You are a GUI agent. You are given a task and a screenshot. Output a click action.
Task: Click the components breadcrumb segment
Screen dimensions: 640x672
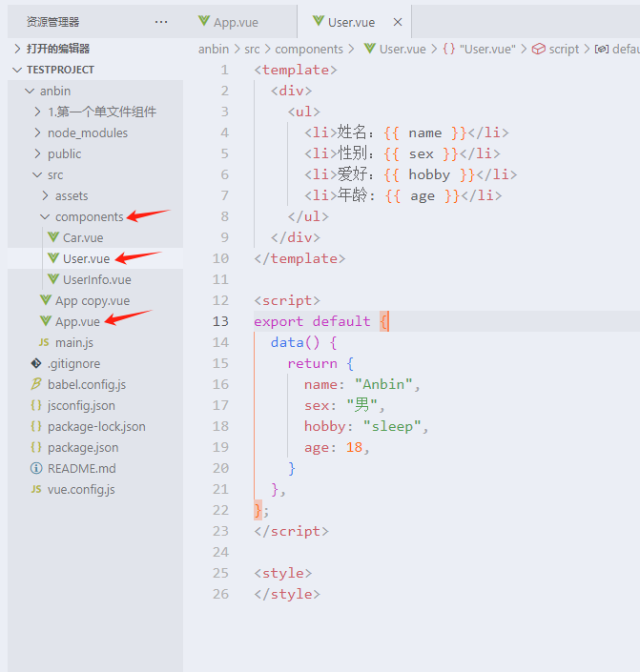(x=308, y=49)
